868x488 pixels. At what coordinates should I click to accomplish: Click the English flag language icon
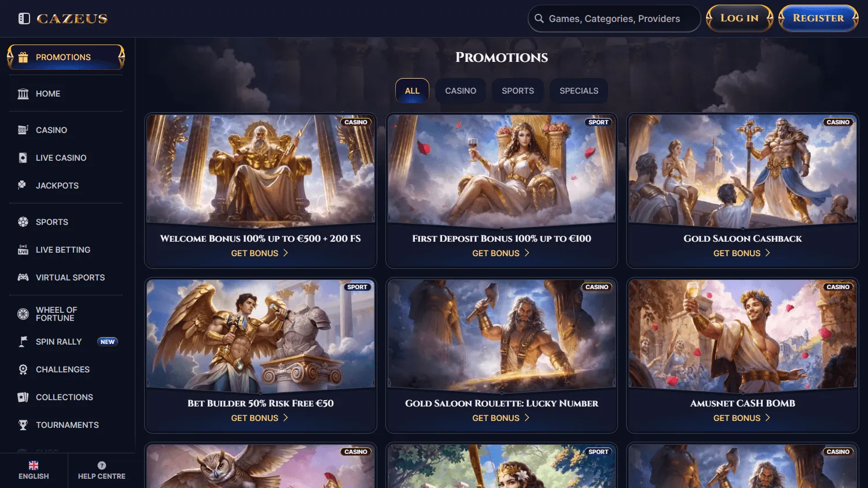pyautogui.click(x=34, y=465)
